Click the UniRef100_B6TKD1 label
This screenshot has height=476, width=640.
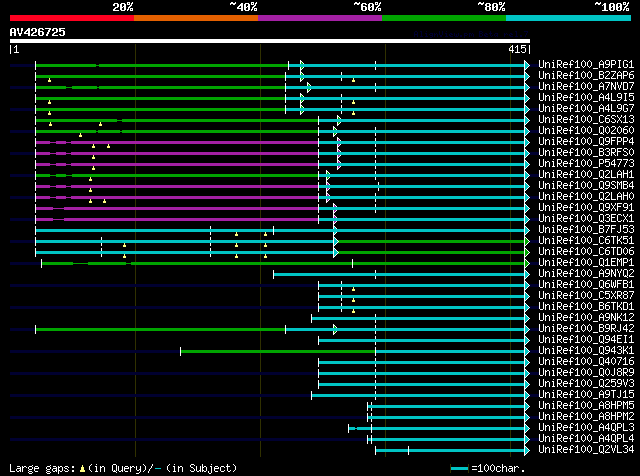click(x=586, y=307)
